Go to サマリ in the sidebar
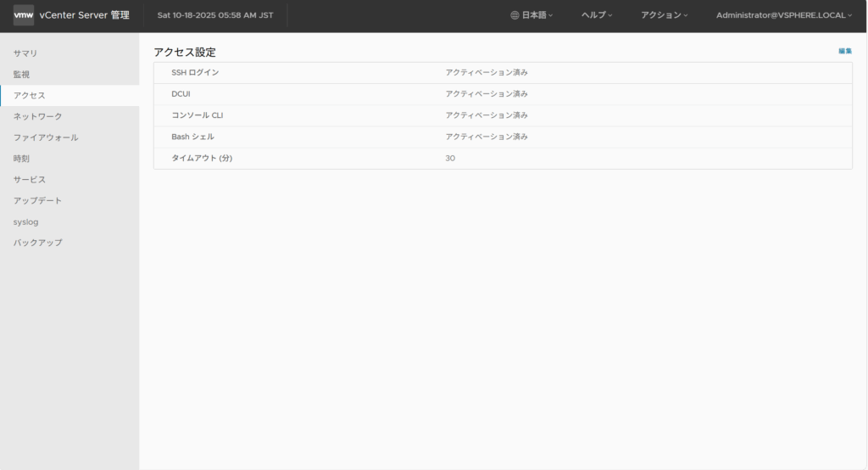Image resolution: width=868 pixels, height=470 pixels. 25,53
